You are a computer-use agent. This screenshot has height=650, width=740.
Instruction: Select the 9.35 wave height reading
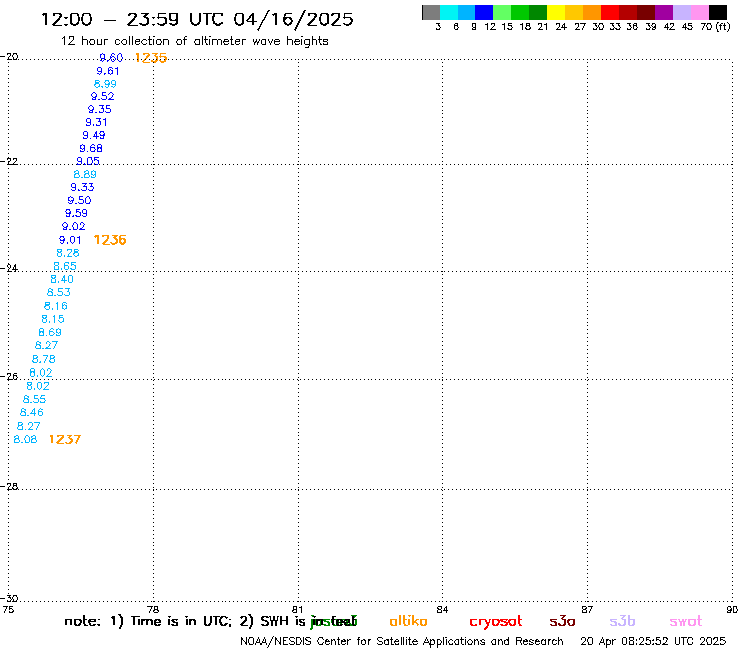[100, 109]
